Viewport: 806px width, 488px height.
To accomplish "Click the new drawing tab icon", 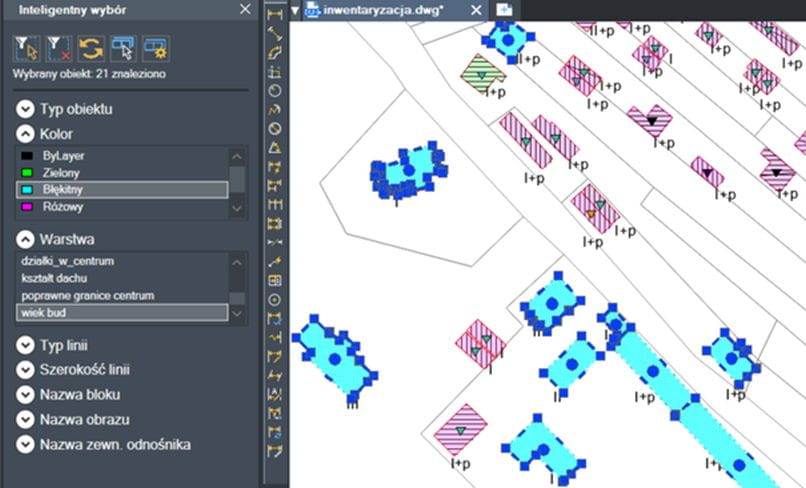I will coord(505,10).
